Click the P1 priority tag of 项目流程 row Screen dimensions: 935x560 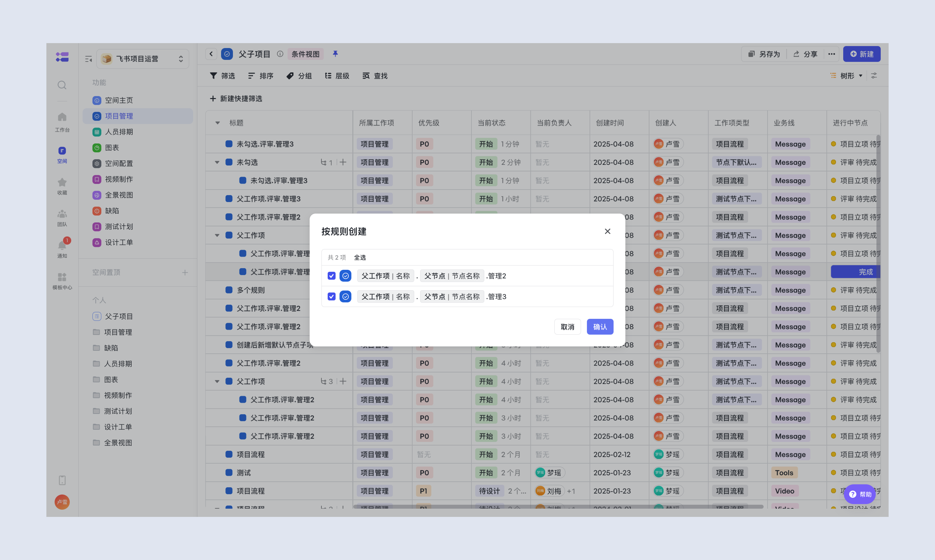pyautogui.click(x=423, y=491)
